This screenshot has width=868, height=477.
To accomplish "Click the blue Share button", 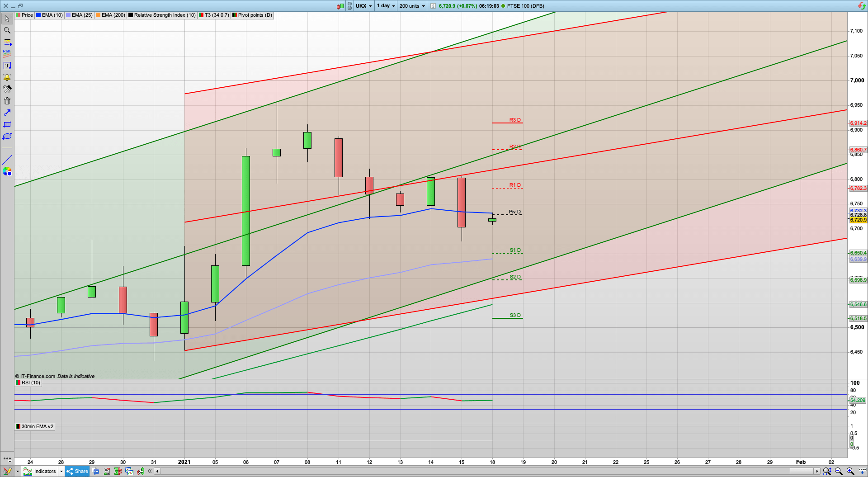I will coord(77,471).
